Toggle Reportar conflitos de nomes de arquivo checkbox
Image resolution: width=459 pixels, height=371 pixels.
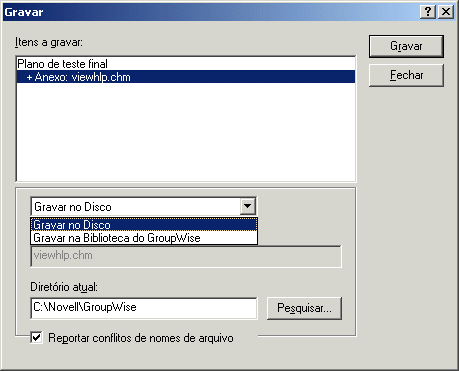(36, 337)
